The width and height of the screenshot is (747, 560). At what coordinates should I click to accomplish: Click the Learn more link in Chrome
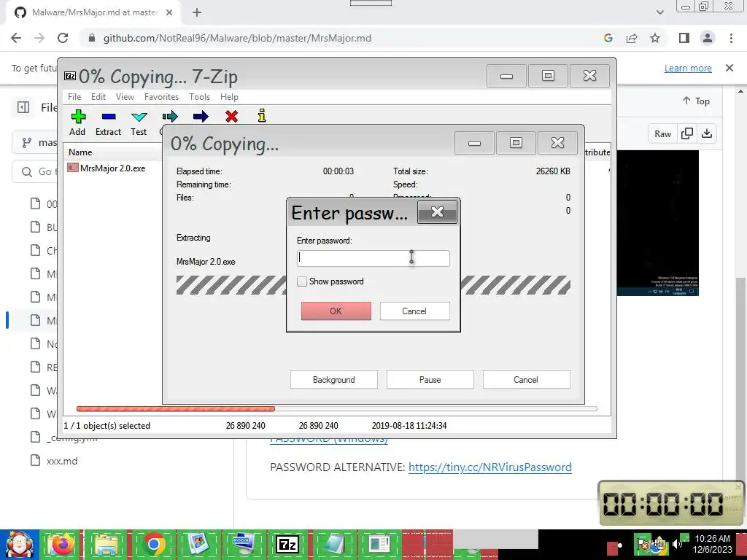tap(688, 68)
